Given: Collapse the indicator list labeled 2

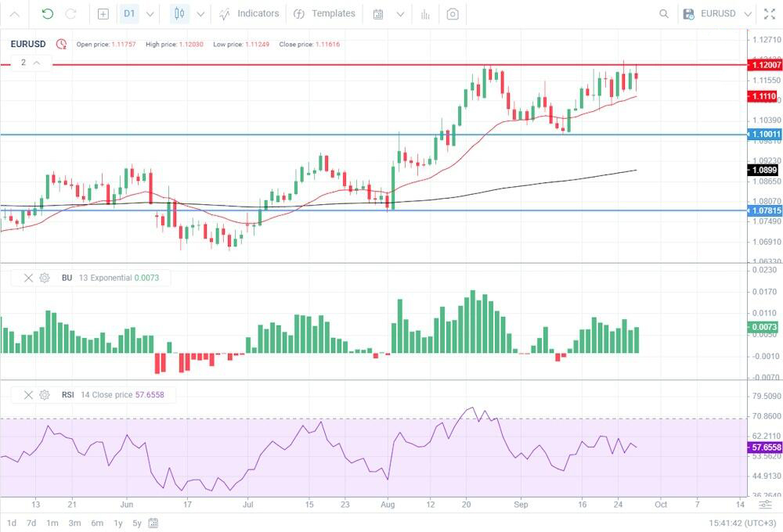Looking at the screenshot, I should pyautogui.click(x=37, y=63).
